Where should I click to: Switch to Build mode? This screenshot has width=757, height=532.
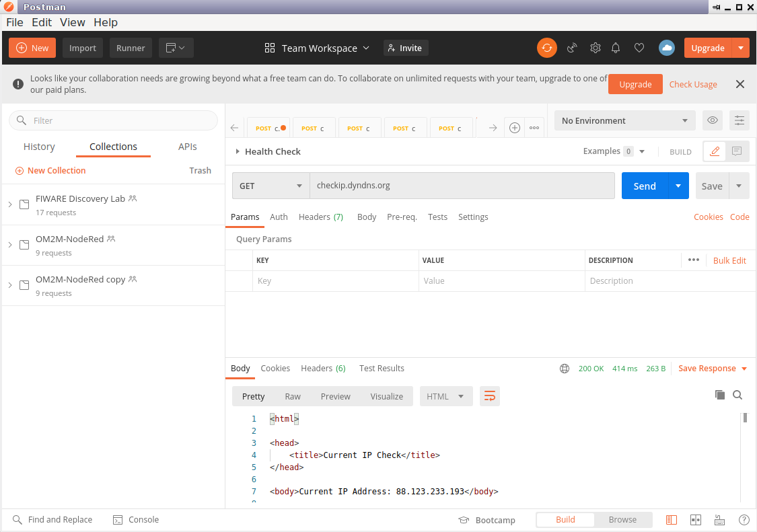565,519
